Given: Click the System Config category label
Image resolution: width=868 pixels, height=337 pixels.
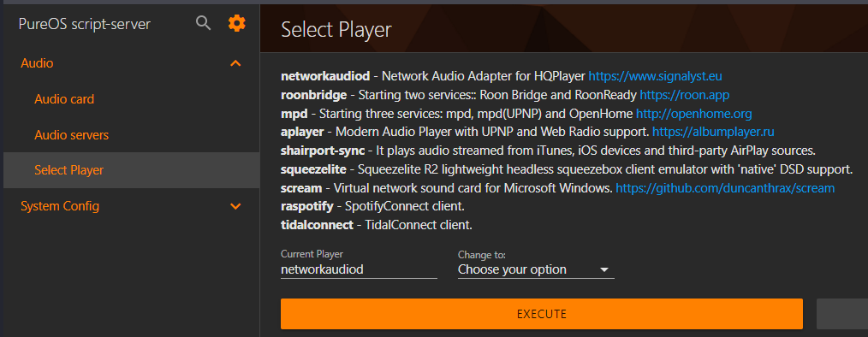Looking at the screenshot, I should [x=60, y=206].
